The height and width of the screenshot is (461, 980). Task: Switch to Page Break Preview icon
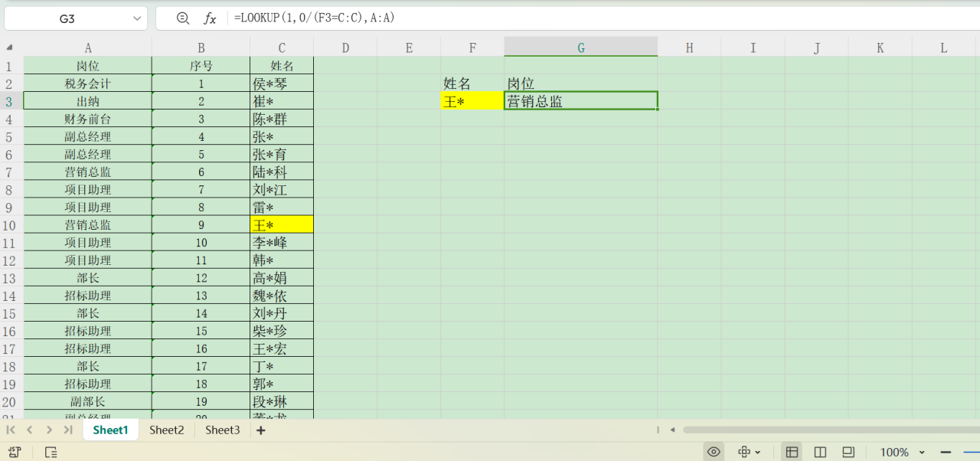[x=820, y=452]
